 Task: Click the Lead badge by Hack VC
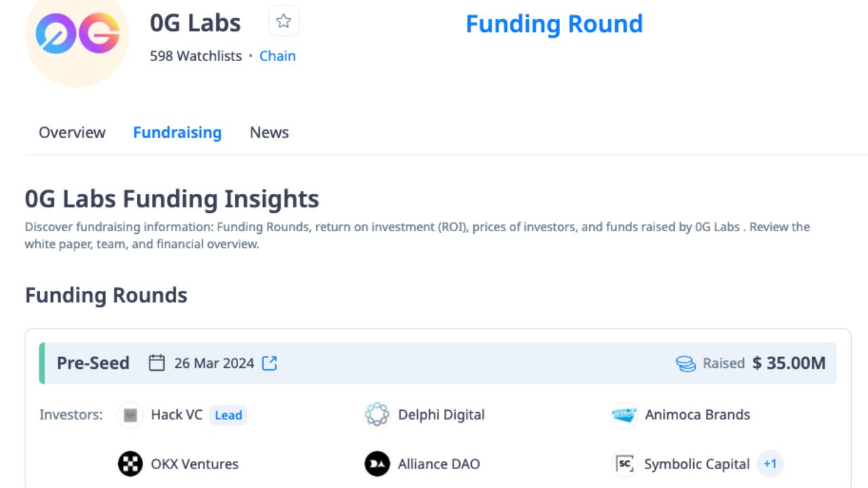pos(228,415)
